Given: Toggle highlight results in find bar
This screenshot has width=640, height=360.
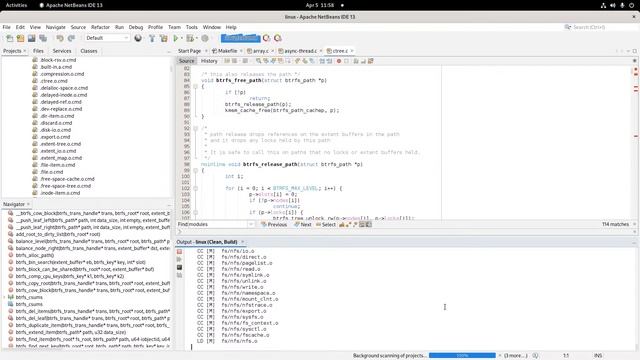Looking at the screenshot, I should (x=362, y=224).
